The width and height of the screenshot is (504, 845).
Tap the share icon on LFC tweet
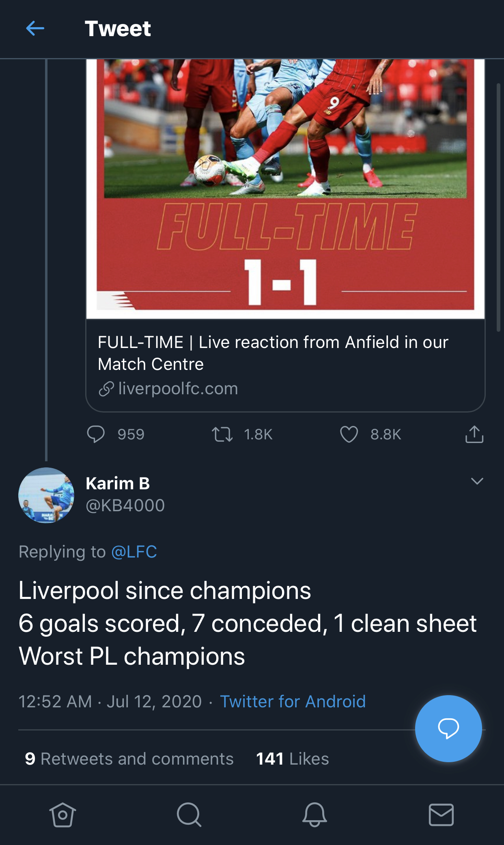point(474,434)
